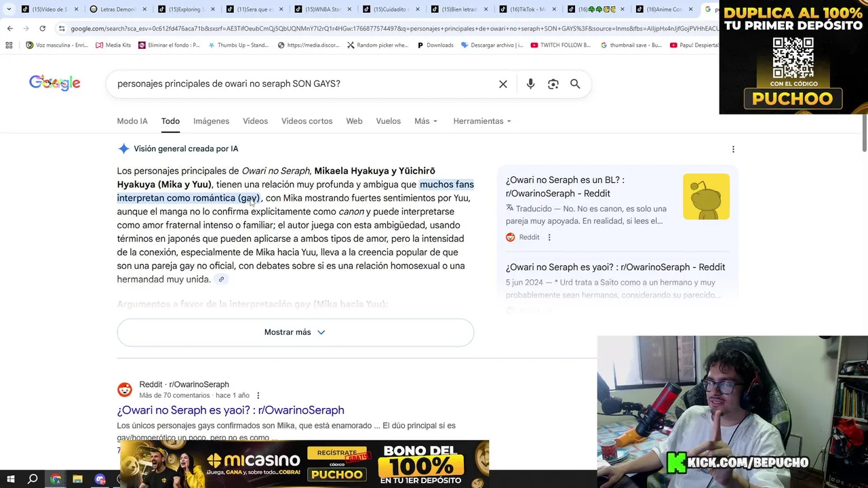868x488 pixels.
Task: Open side card '¿Owari no Seraph es yaoi?' Reddit
Action: [615, 267]
